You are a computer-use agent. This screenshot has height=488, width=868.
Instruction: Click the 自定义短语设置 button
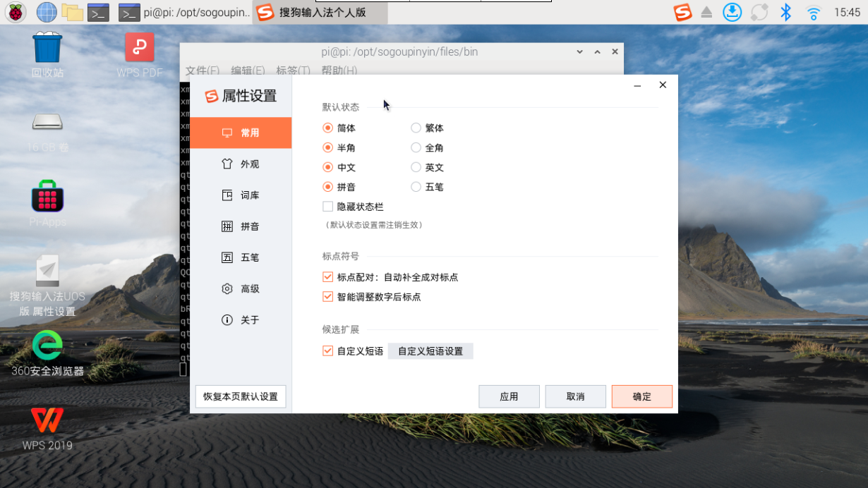click(x=430, y=350)
